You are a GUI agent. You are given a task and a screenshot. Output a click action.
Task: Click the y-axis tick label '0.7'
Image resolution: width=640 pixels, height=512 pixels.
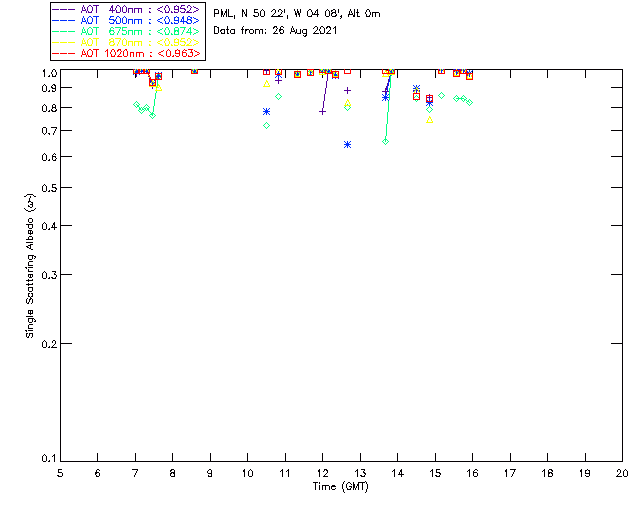tap(49, 131)
